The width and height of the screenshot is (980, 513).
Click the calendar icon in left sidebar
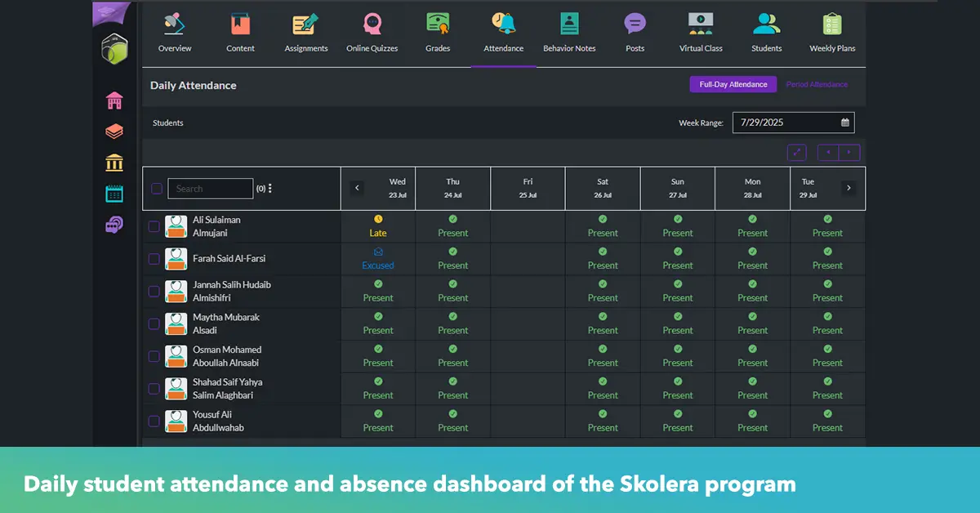tap(114, 194)
